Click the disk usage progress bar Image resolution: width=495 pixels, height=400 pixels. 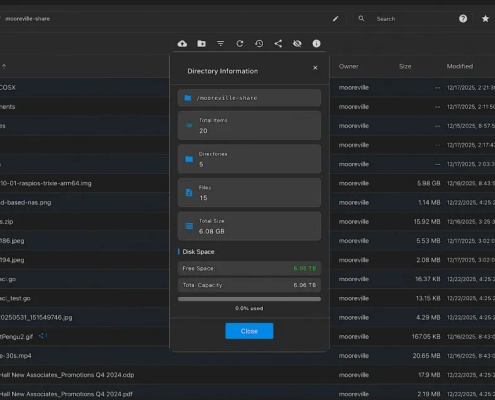(249, 299)
